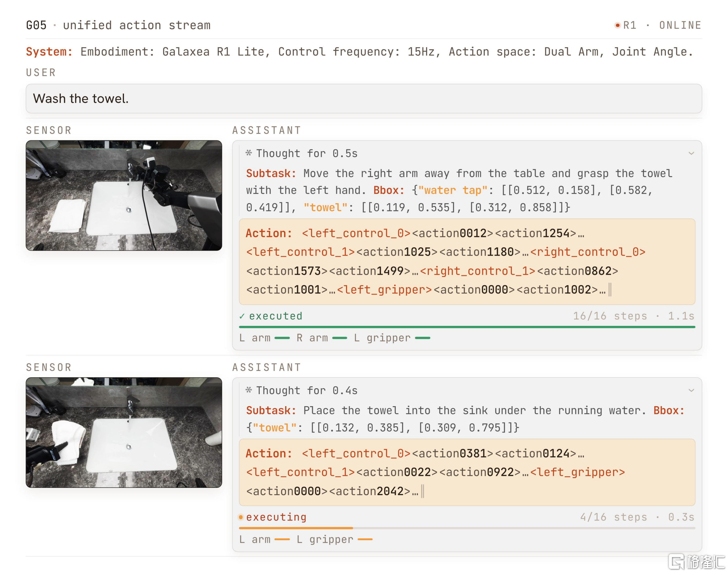Click the orange executing status dot
Image resolution: width=728 pixels, height=573 pixels.
click(x=241, y=517)
